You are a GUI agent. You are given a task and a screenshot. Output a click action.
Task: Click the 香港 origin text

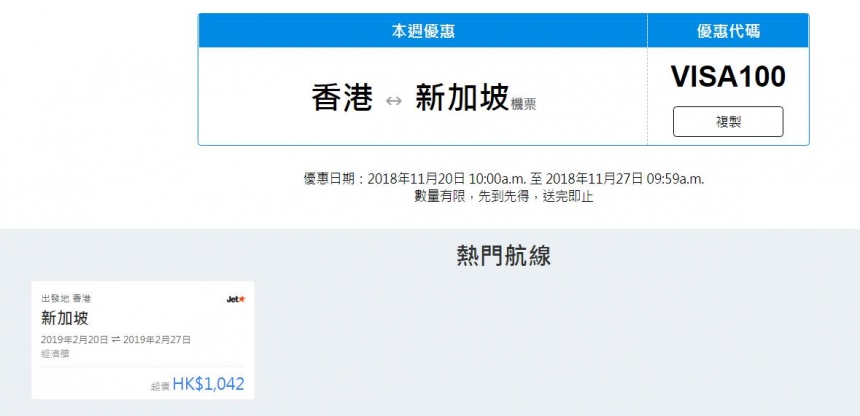[342, 98]
